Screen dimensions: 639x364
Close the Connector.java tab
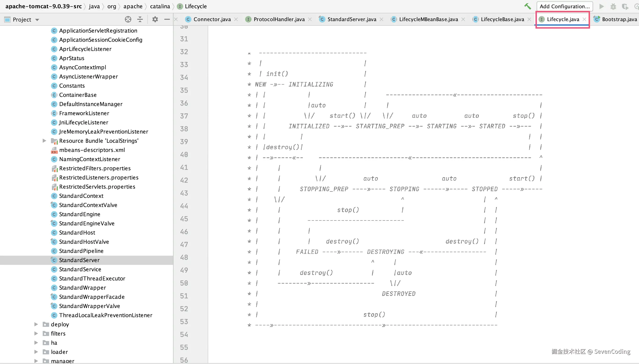tap(236, 19)
